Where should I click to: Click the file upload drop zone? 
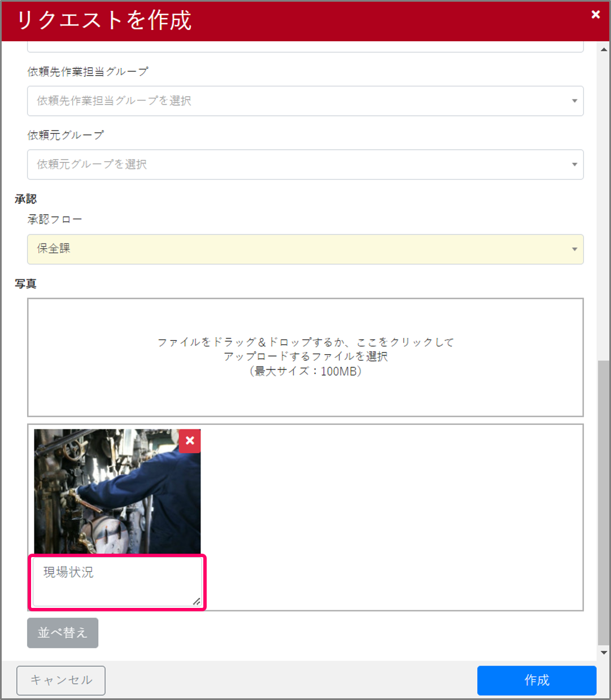(305, 357)
